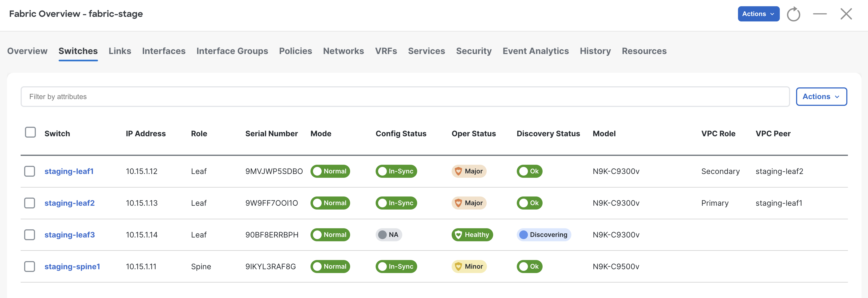Click Normal mode badge of staging-leaf1

tap(330, 171)
